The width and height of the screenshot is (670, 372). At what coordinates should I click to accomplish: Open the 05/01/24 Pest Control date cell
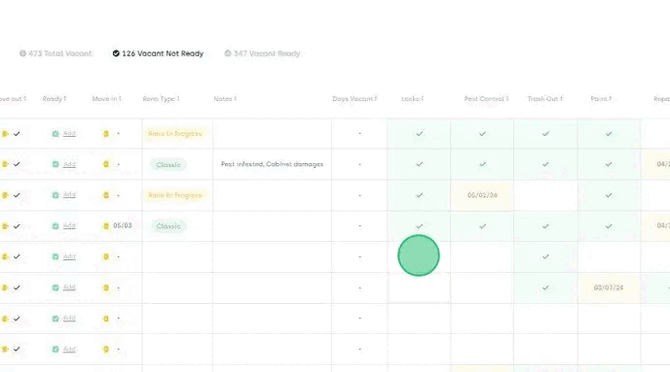click(482, 195)
